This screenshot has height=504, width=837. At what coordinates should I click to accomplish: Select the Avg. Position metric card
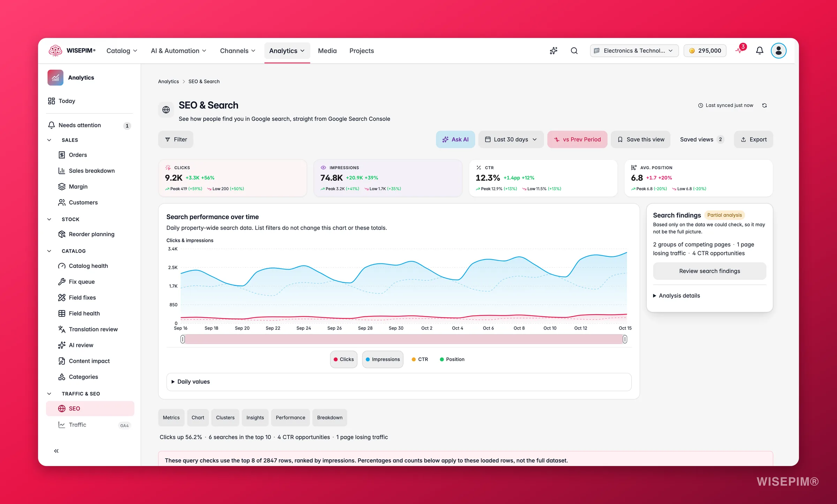(699, 178)
